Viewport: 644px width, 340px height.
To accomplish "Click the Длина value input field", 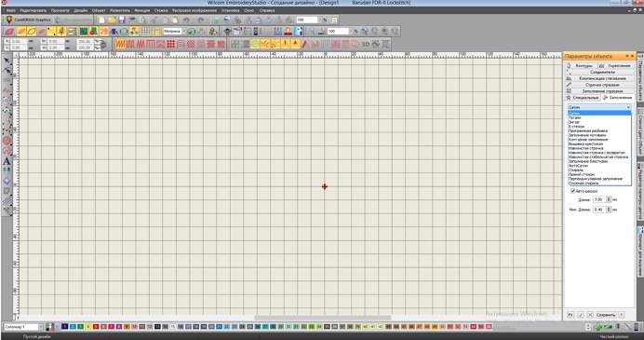I will (598, 199).
